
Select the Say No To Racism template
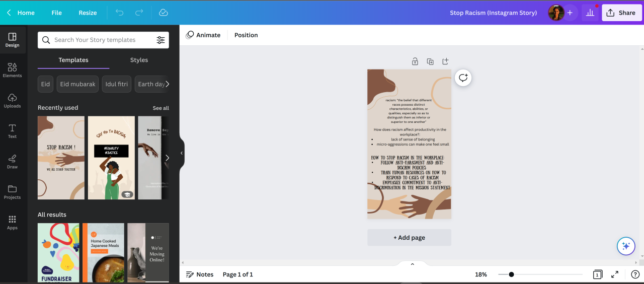point(111,158)
